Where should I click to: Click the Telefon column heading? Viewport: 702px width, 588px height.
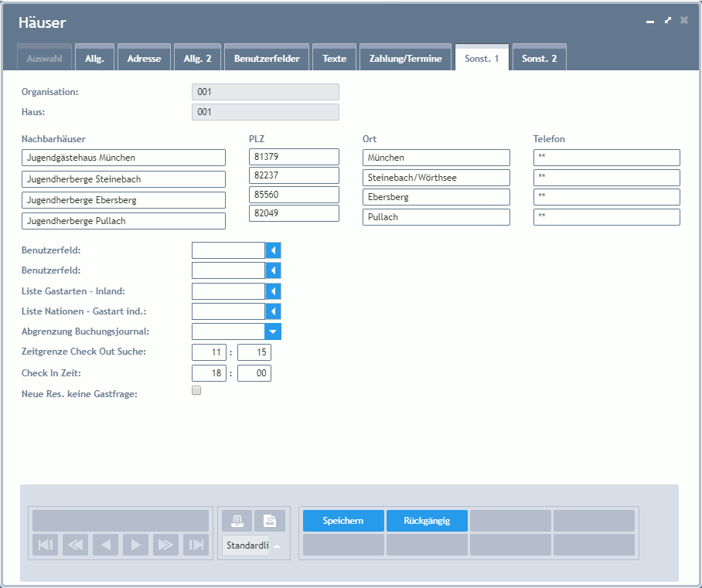549,139
